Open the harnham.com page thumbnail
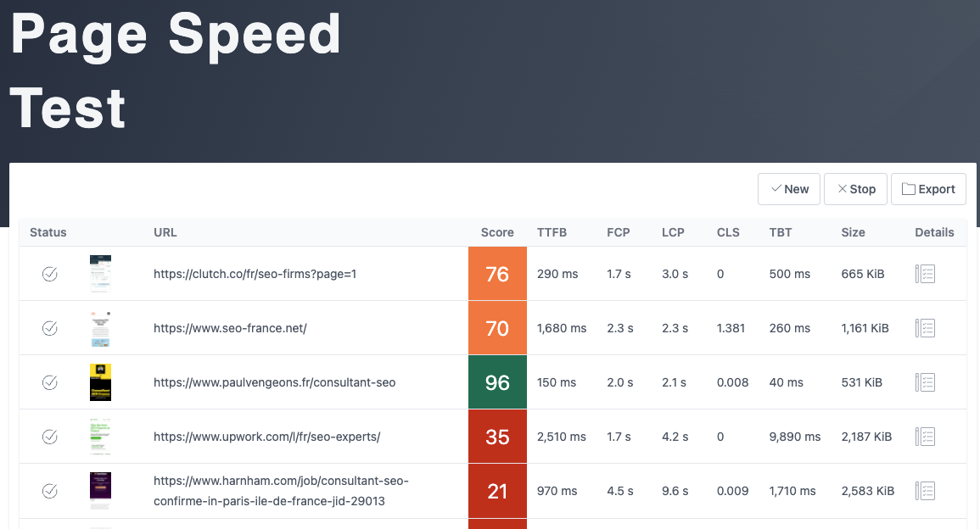 coord(101,491)
